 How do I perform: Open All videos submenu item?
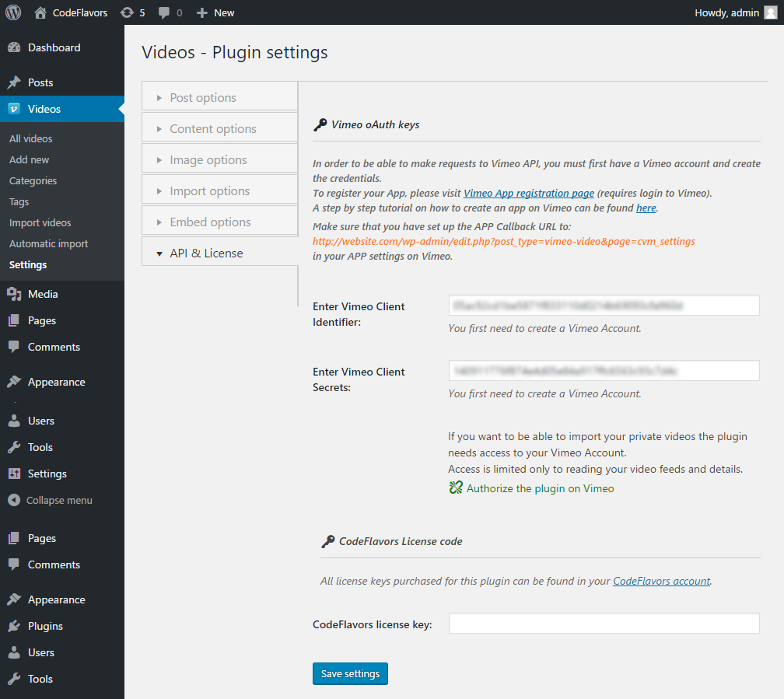(x=30, y=138)
